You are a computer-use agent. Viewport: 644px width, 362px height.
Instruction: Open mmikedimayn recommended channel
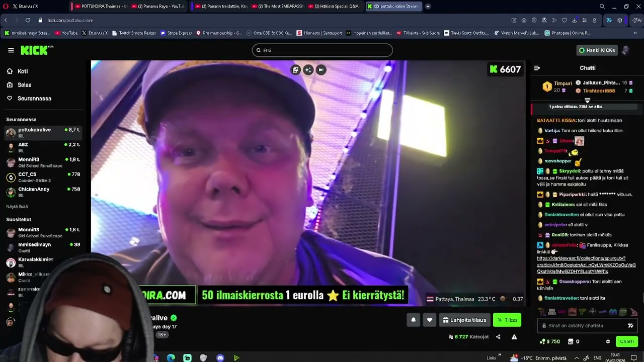click(43, 247)
